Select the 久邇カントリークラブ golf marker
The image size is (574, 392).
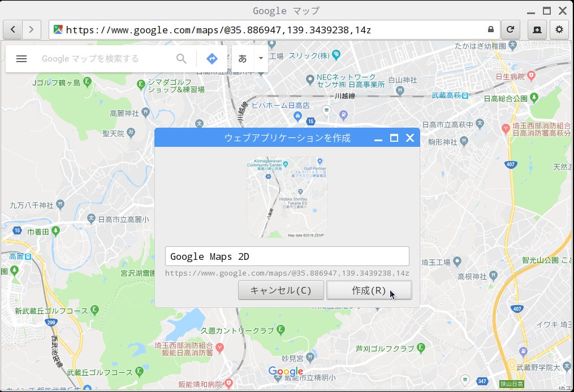point(280,330)
